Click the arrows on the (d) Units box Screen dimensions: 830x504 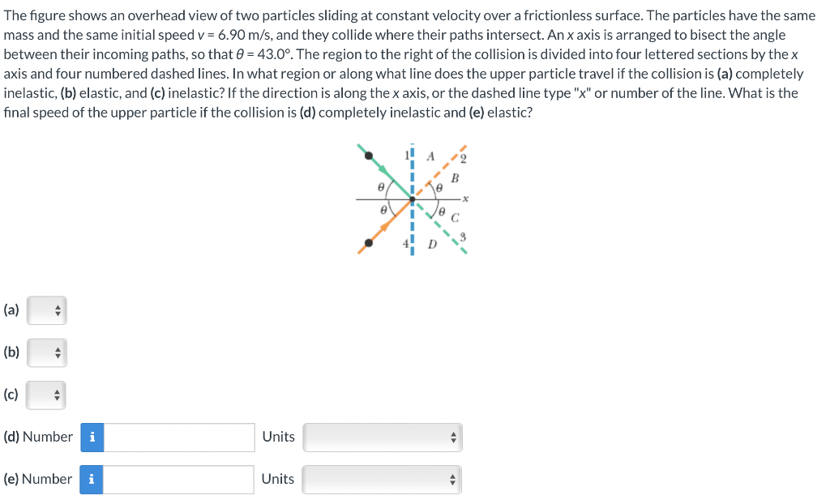coord(454,437)
